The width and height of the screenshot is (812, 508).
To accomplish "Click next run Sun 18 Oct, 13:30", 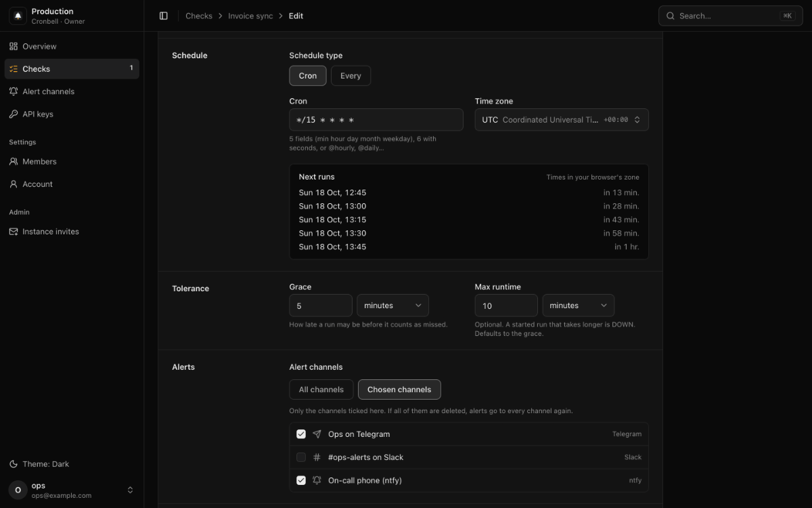I will (332, 233).
